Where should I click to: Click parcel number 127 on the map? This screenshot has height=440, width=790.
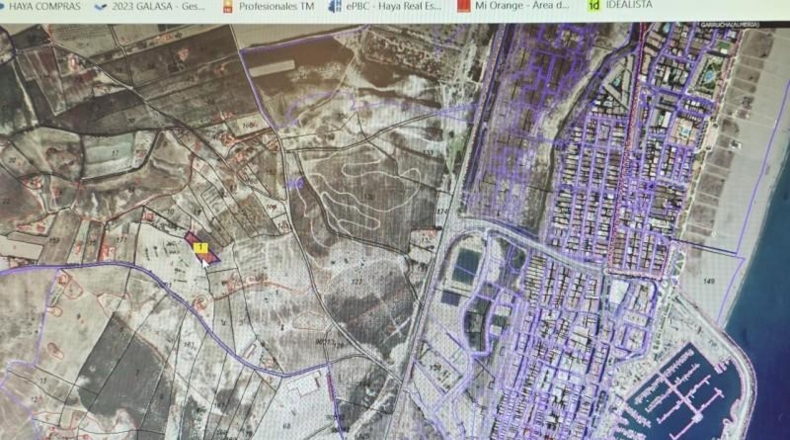pyautogui.click(x=357, y=282)
